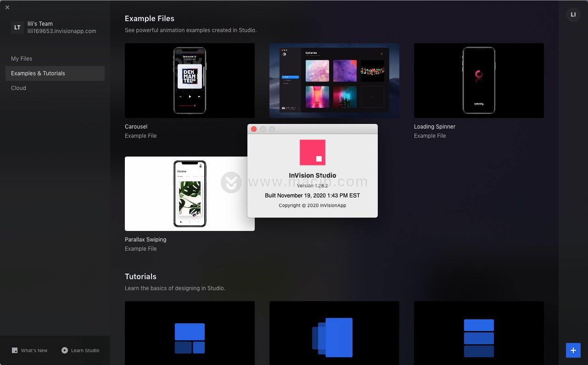Image resolution: width=588 pixels, height=365 pixels.
Task: Open the Parallax Swiping example thumbnail
Action: [x=190, y=193]
